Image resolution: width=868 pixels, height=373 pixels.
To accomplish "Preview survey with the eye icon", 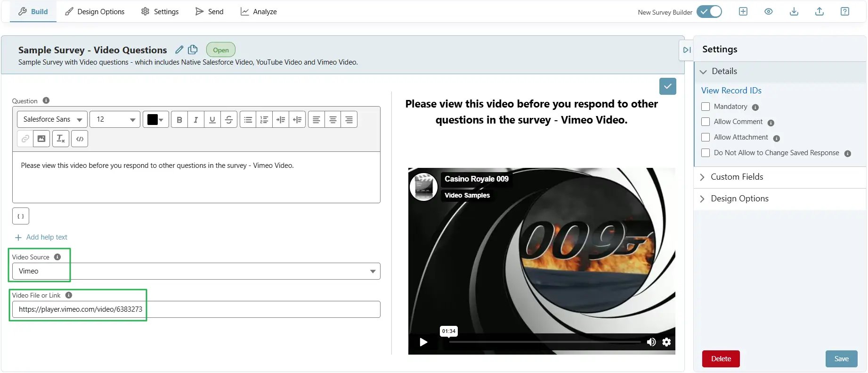I will (769, 12).
